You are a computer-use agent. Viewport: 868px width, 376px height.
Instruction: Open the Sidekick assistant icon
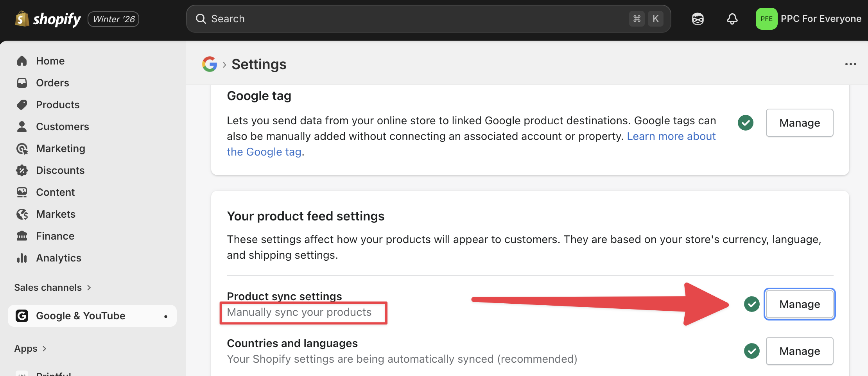point(698,19)
